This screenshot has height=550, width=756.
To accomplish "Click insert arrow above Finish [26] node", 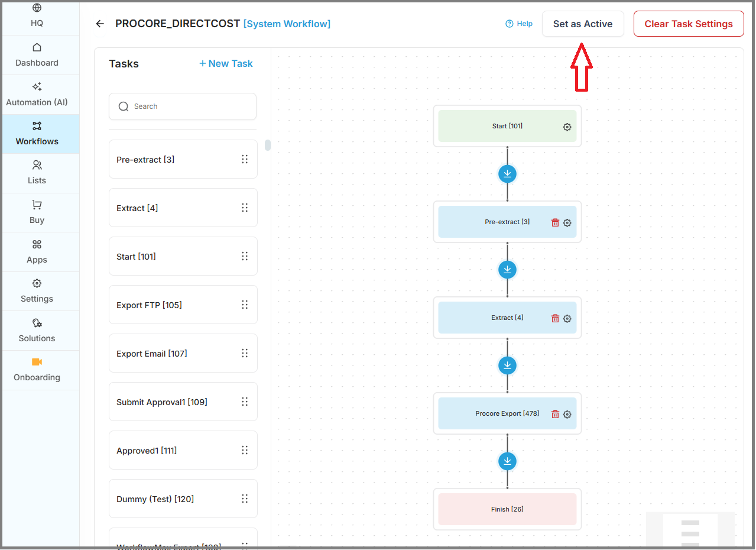I will [507, 461].
